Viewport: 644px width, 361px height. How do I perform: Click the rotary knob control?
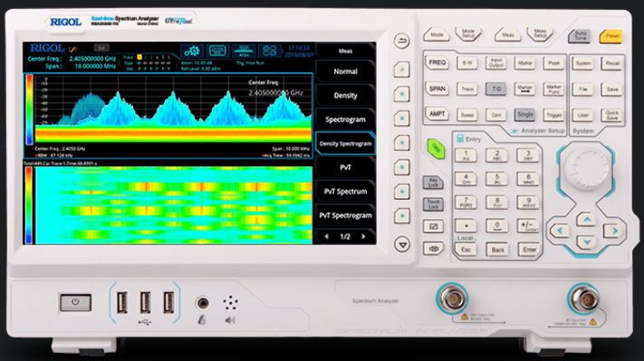(587, 167)
